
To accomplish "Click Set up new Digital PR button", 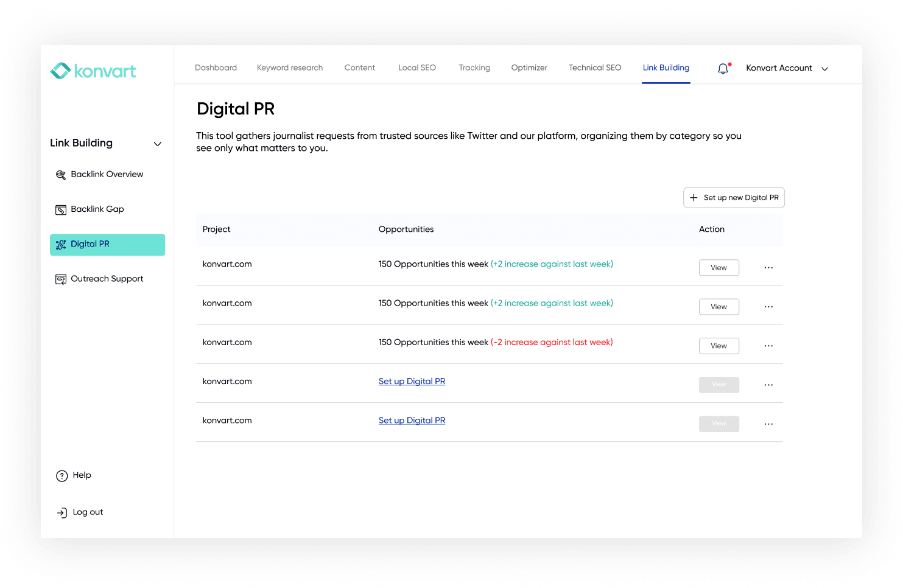I will click(x=734, y=198).
